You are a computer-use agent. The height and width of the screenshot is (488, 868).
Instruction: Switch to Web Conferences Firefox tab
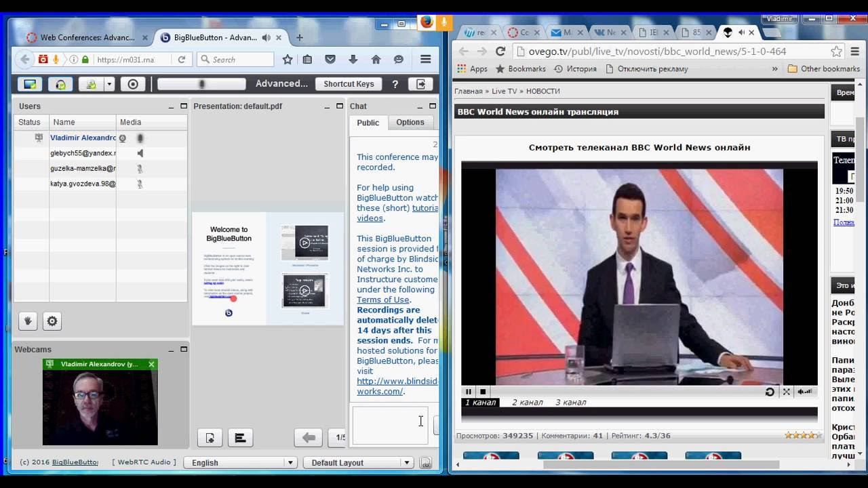pos(86,38)
